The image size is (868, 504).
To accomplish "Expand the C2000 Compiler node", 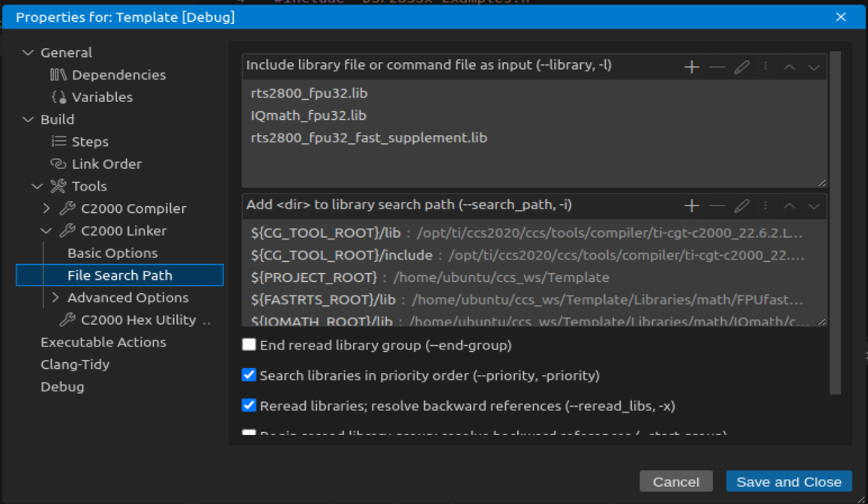I will [x=46, y=208].
